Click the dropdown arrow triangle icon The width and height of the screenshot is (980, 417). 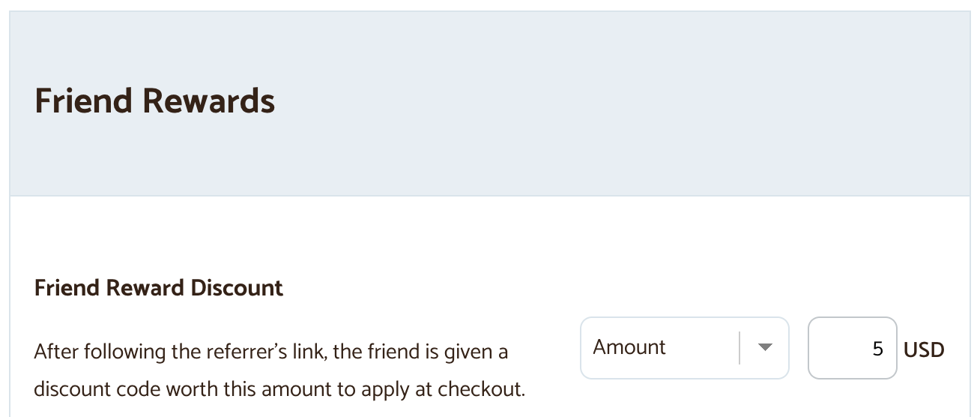[x=764, y=348]
